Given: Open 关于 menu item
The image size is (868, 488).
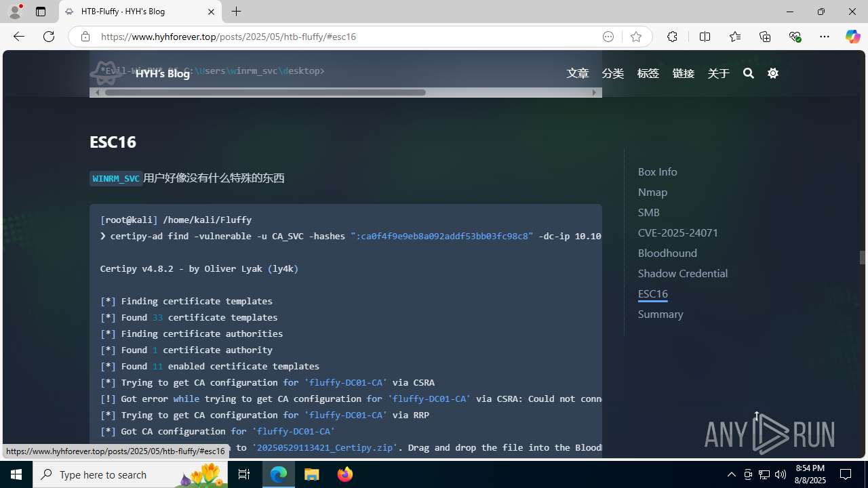Looking at the screenshot, I should coord(719,73).
